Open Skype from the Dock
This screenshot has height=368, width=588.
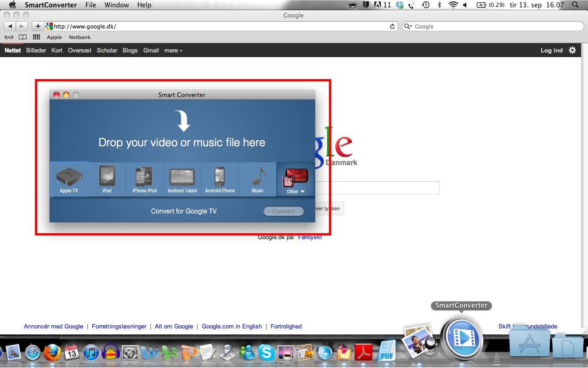(x=266, y=352)
